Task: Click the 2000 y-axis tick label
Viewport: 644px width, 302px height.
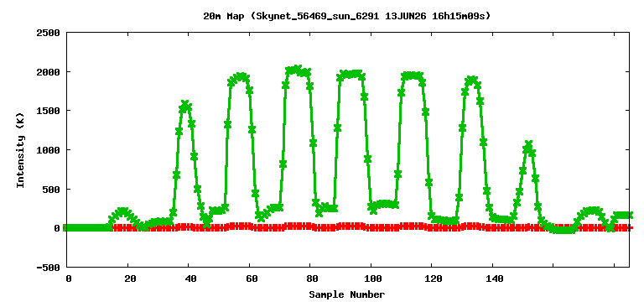Action: pos(49,71)
